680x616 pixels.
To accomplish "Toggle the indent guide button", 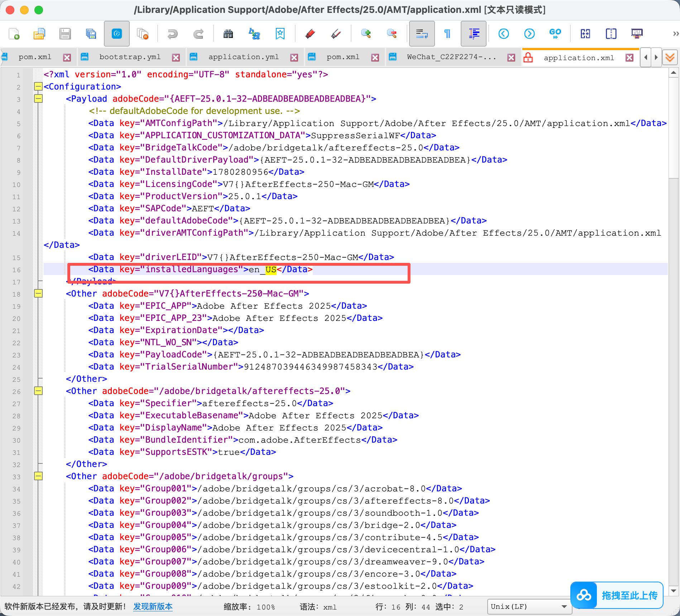I will click(x=474, y=34).
